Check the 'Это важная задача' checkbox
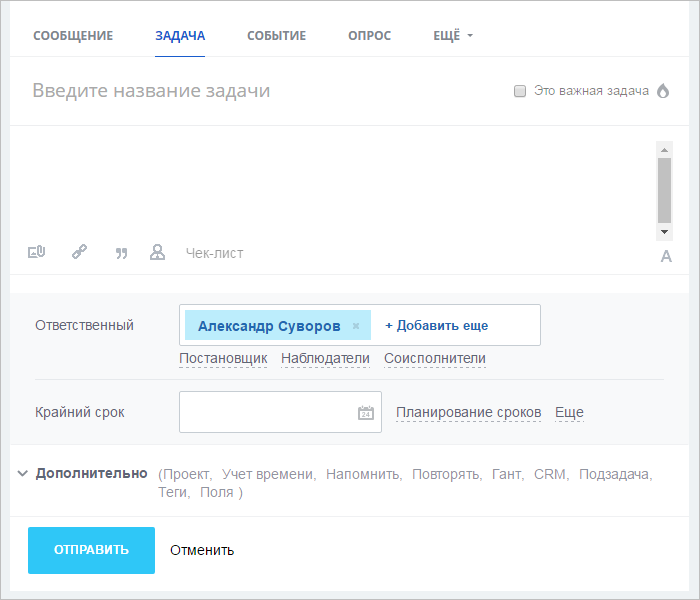Image resolution: width=700 pixels, height=600 pixels. pyautogui.click(x=520, y=91)
